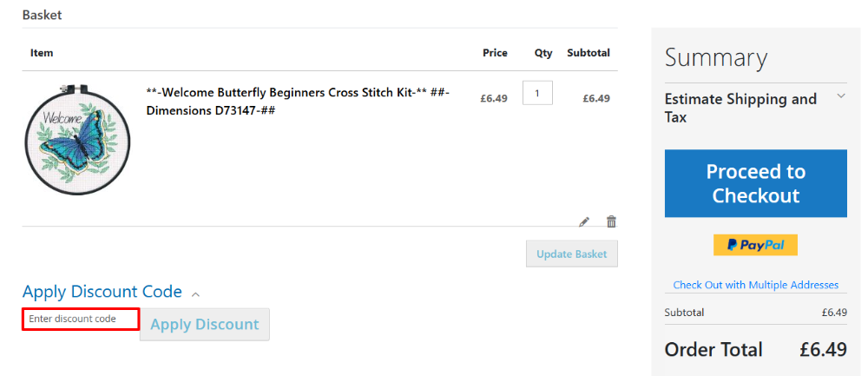Click the quantity box for the item
The width and height of the screenshot is (868, 376).
point(537,93)
